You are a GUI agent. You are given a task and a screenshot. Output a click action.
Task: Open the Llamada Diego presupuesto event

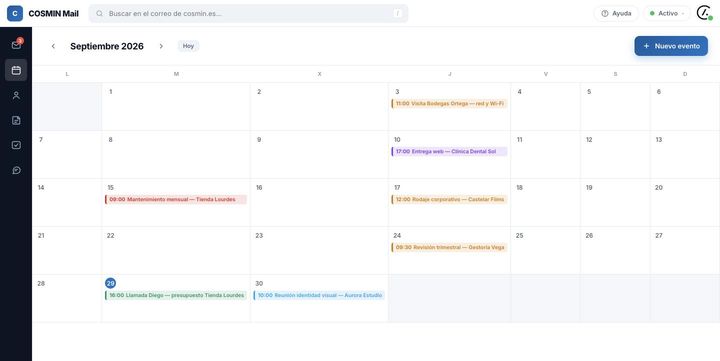[176, 295]
